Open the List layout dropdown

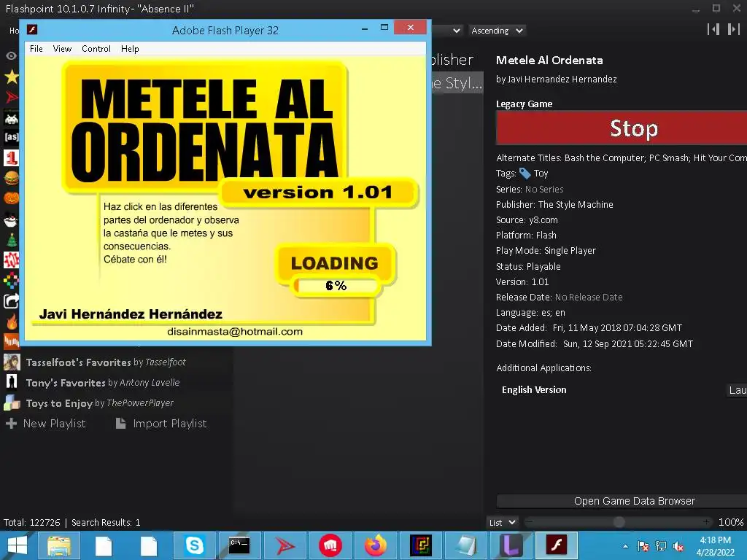click(x=503, y=522)
